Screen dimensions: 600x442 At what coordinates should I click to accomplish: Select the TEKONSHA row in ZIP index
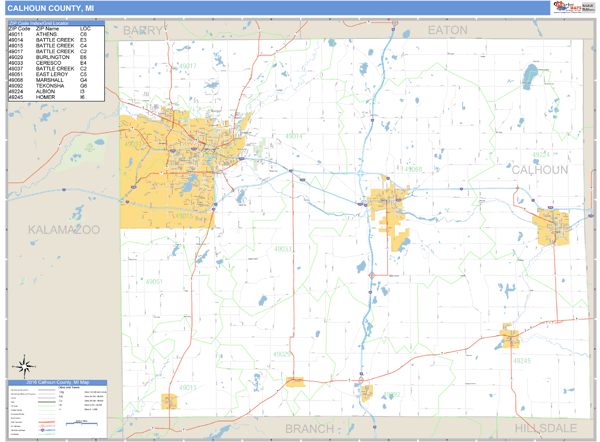pos(51,86)
